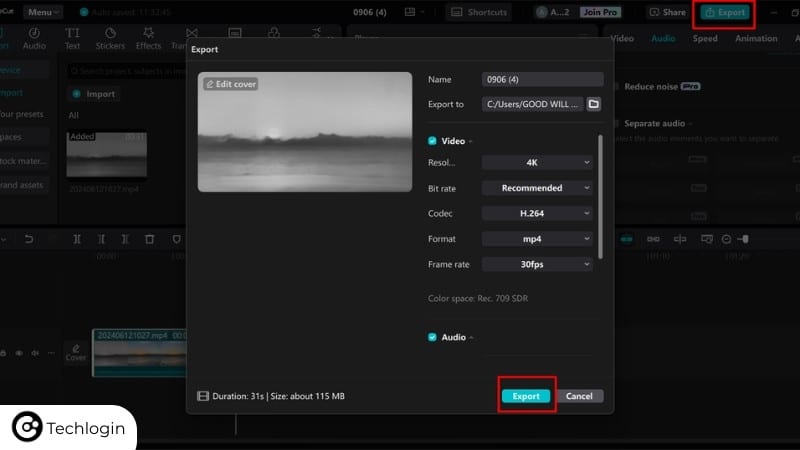Open the Menu in title bar
Viewport: 800px width, 450px height.
pyautogui.click(x=43, y=13)
